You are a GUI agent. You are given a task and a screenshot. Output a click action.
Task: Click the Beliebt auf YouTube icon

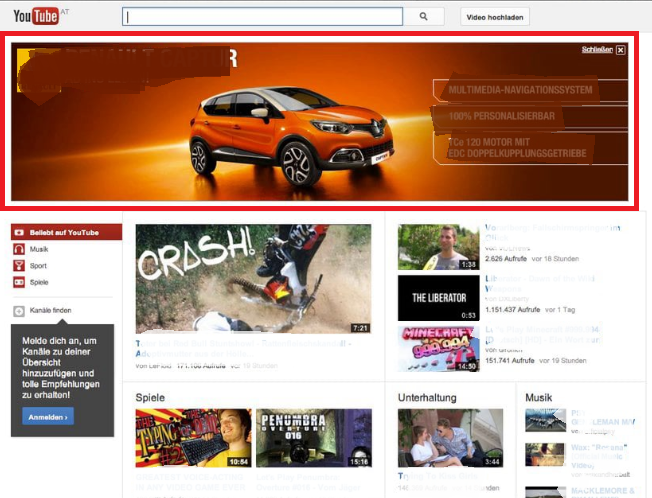point(19,232)
